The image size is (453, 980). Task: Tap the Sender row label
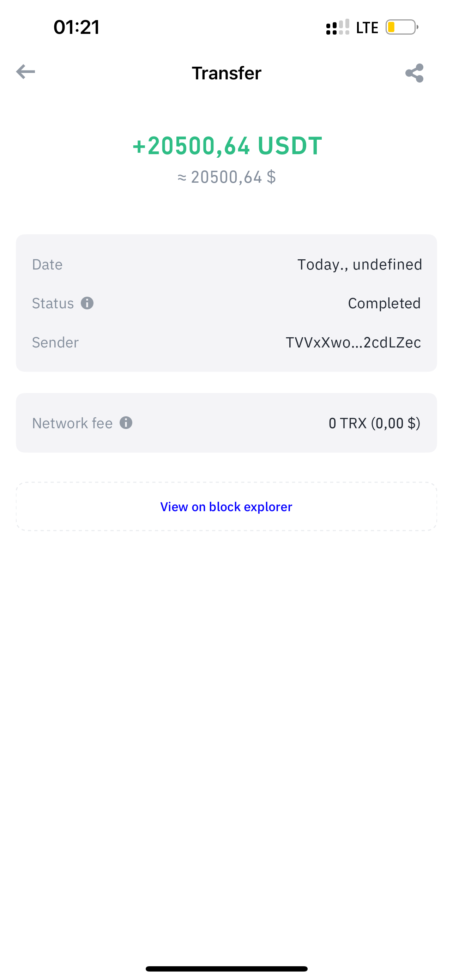[x=55, y=343]
